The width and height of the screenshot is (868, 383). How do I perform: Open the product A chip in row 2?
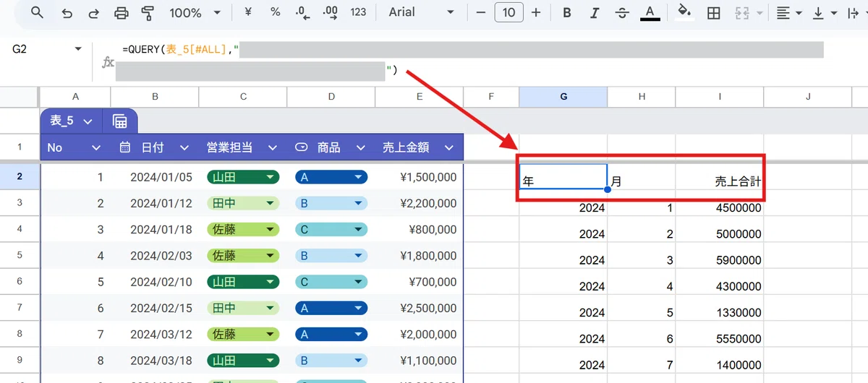tap(331, 177)
